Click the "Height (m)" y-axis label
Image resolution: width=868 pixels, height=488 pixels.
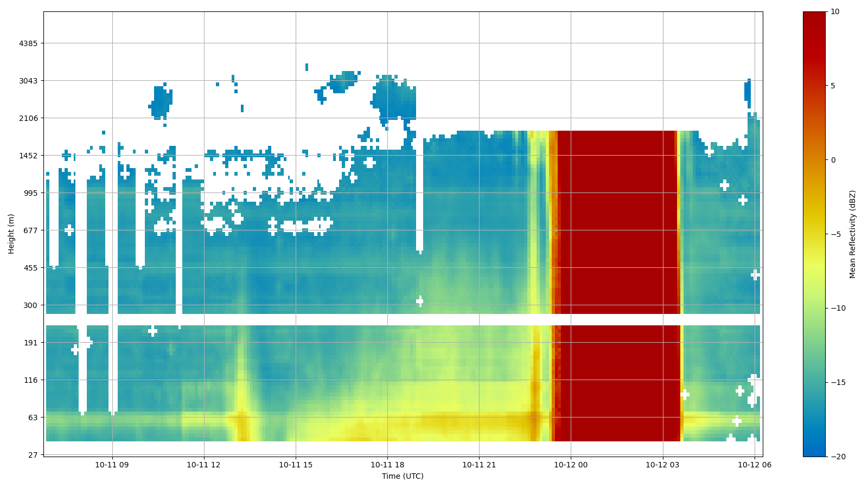[x=11, y=234]
